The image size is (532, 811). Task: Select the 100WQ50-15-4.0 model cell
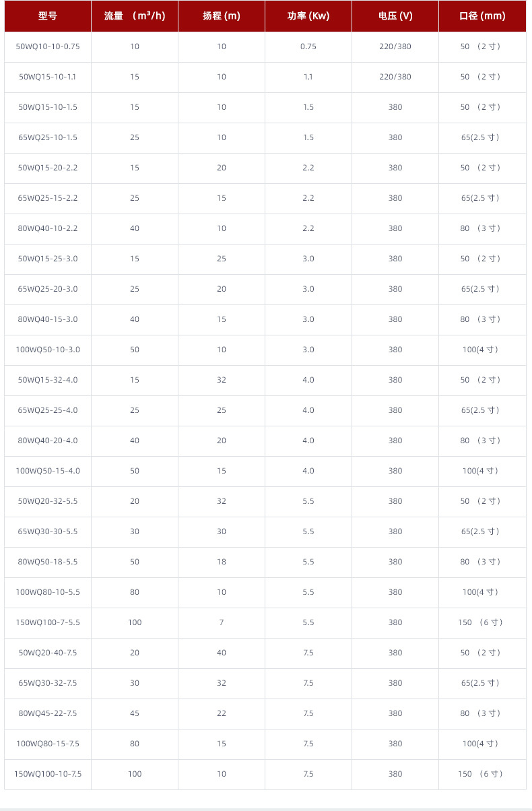(48, 471)
